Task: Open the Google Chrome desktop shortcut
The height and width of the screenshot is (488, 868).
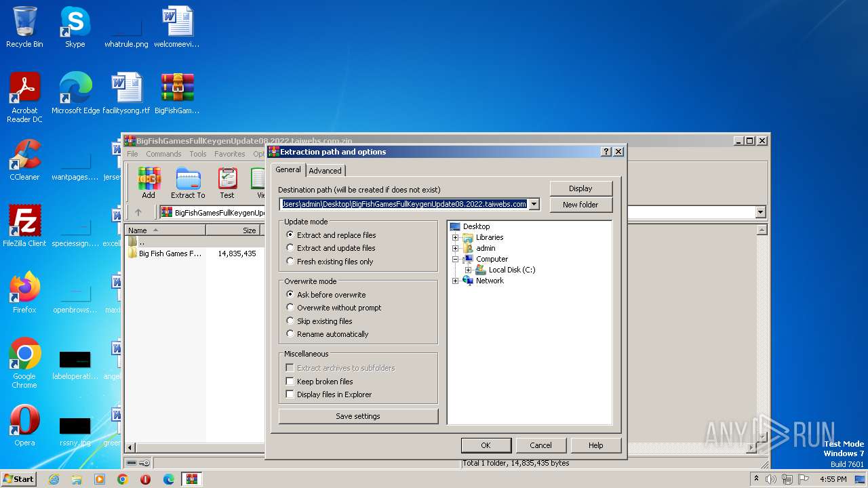Action: pos(24,363)
